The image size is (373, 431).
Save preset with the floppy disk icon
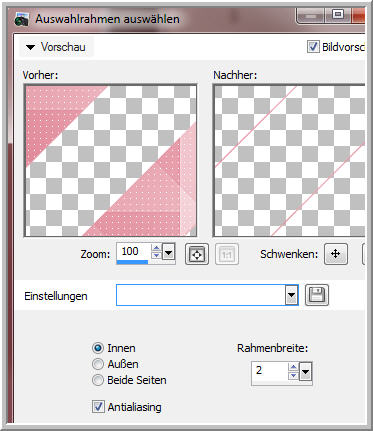pos(317,295)
